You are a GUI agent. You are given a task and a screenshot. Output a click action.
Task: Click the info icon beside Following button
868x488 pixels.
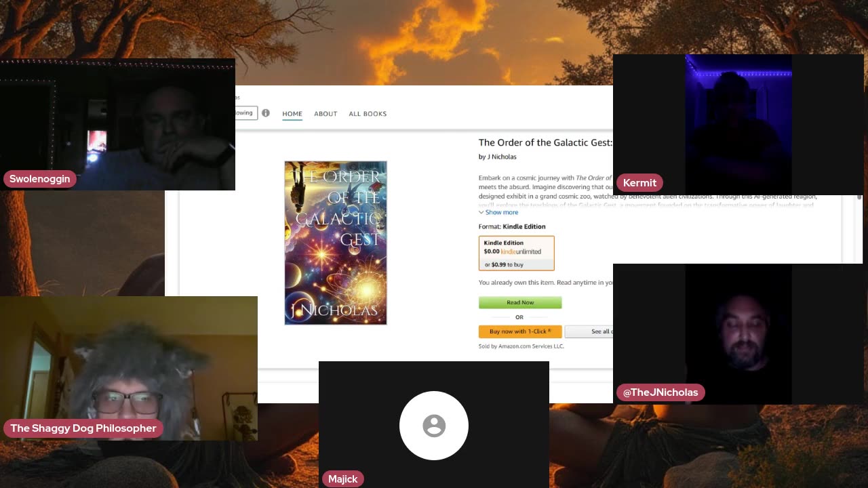pos(266,113)
